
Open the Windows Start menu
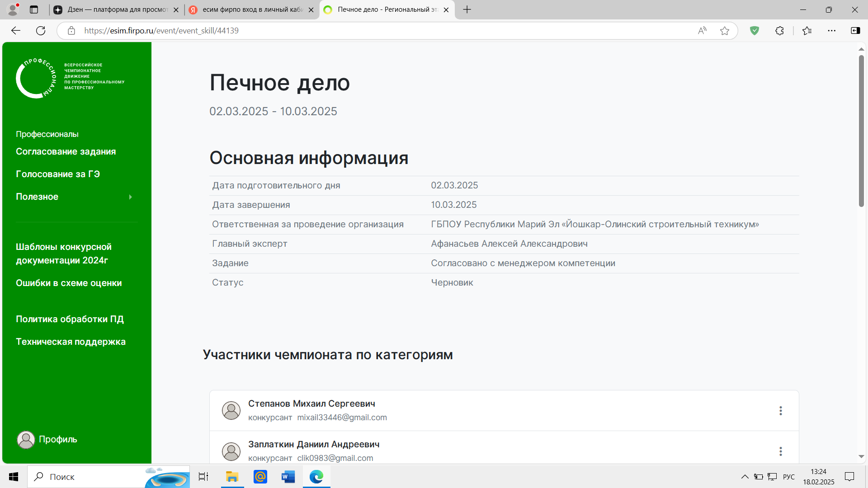pos(14,476)
